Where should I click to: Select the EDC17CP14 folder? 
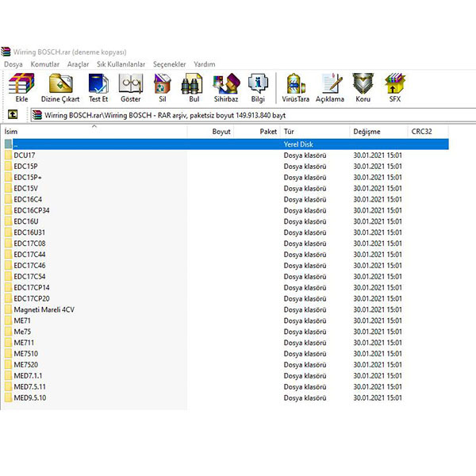32,287
